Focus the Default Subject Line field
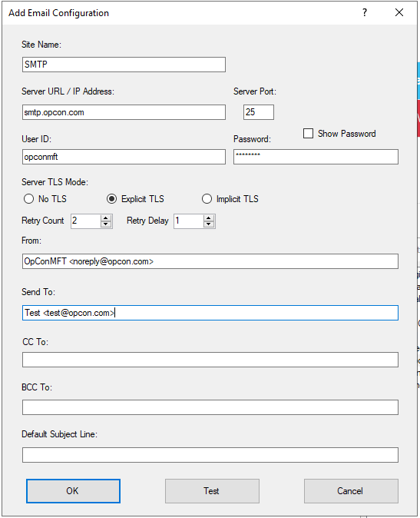Viewport: 420px width, 518px height. click(210, 455)
